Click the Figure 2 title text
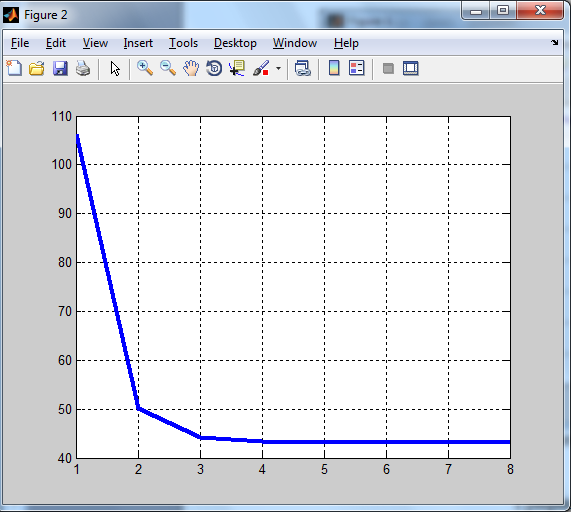This screenshot has height=512, width=571. point(46,15)
